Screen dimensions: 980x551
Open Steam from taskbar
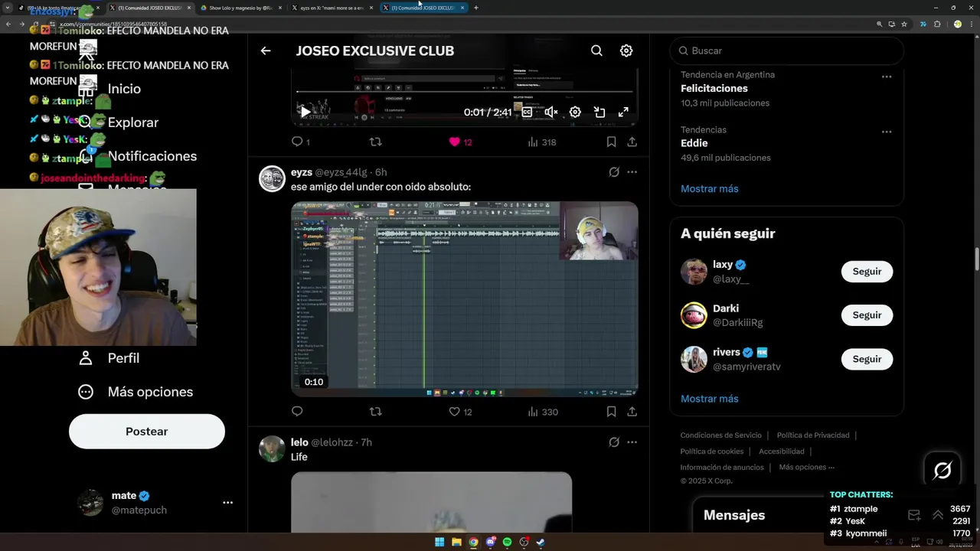tap(541, 543)
